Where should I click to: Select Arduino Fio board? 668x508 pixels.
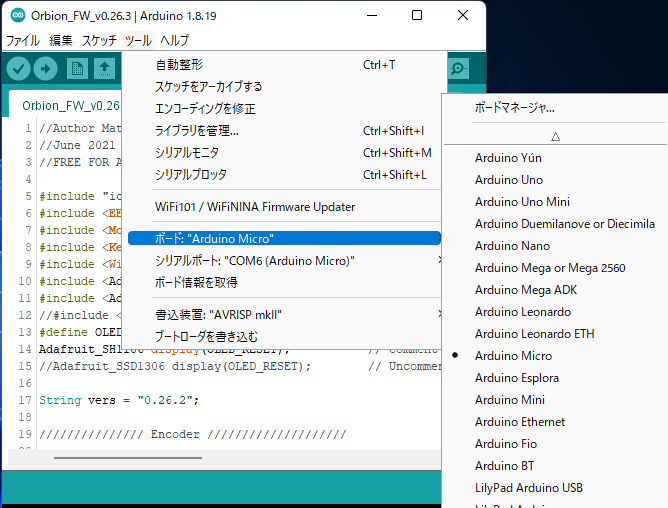click(x=556, y=444)
